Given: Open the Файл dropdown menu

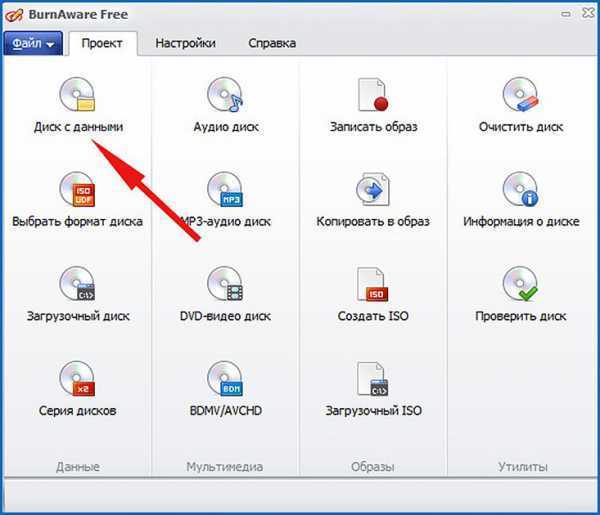Looking at the screenshot, I should click(x=33, y=43).
